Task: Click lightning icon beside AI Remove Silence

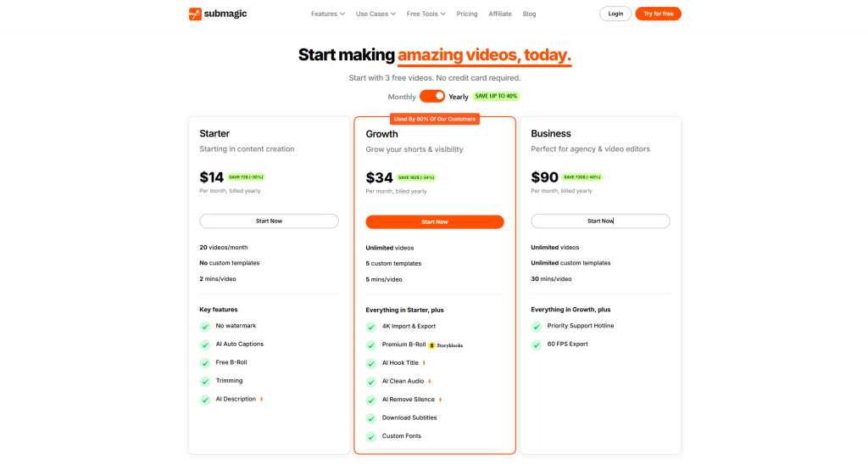Action: coord(440,400)
